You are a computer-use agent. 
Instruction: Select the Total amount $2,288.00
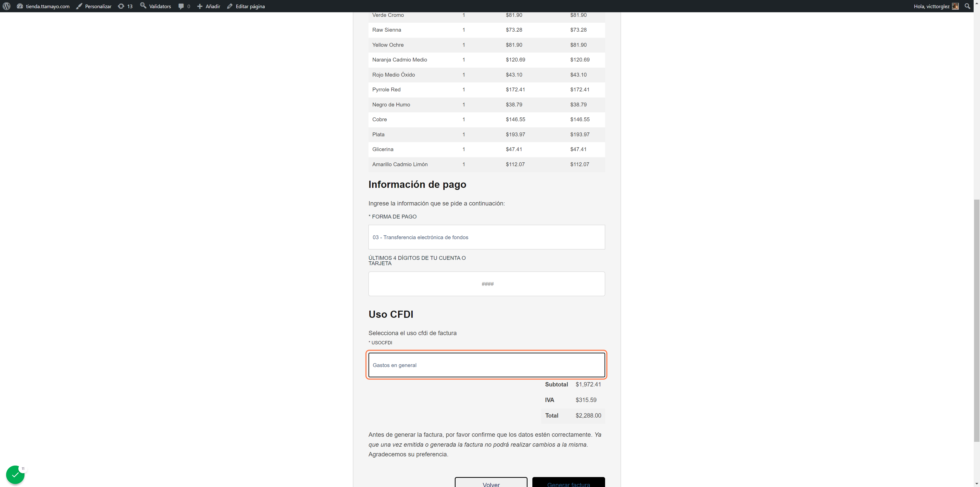588,416
